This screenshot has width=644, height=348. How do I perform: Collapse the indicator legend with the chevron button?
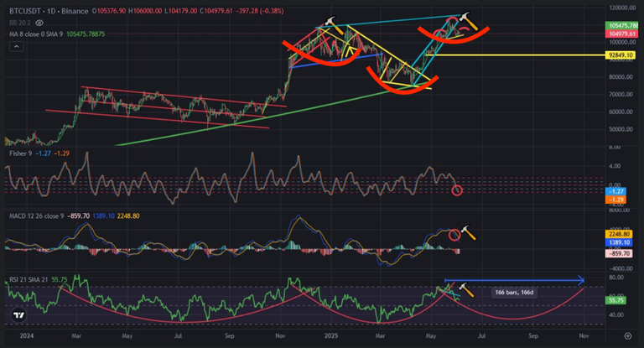click(x=17, y=47)
